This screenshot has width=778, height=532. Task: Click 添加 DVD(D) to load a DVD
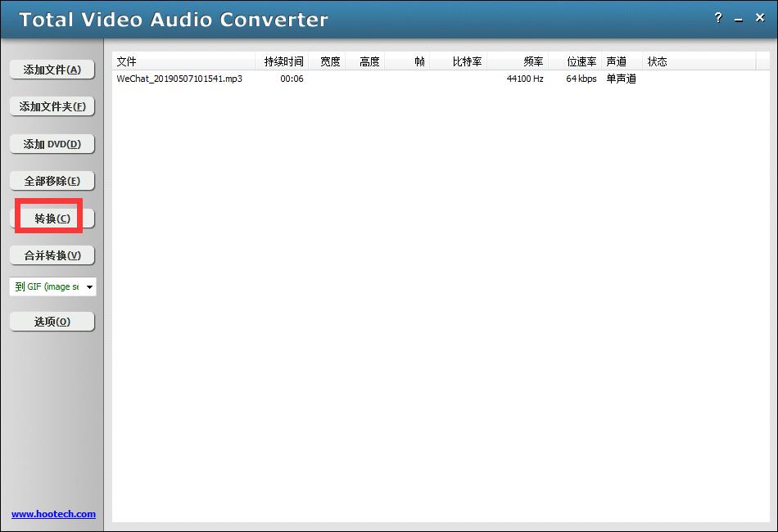click(x=52, y=143)
